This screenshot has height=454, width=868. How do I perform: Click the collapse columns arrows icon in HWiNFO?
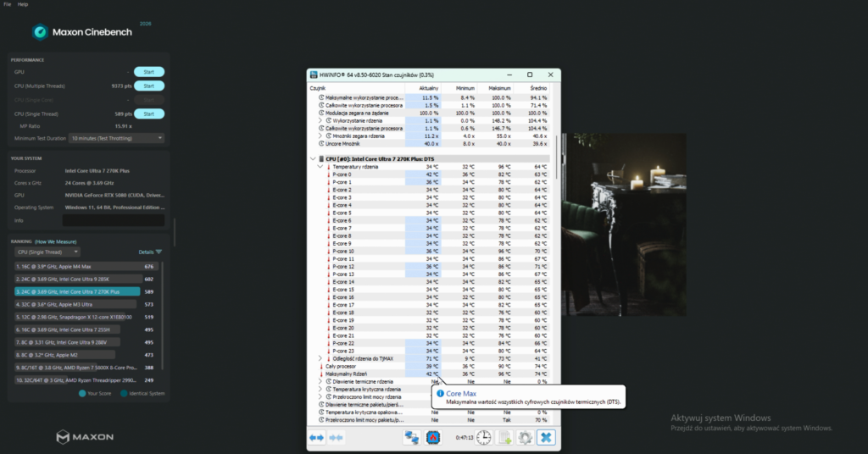(x=336, y=437)
